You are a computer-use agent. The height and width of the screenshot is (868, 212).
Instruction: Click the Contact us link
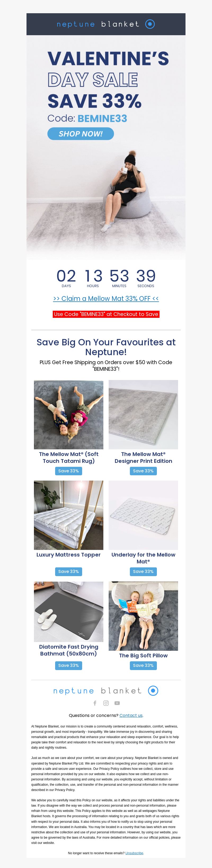coord(131,715)
